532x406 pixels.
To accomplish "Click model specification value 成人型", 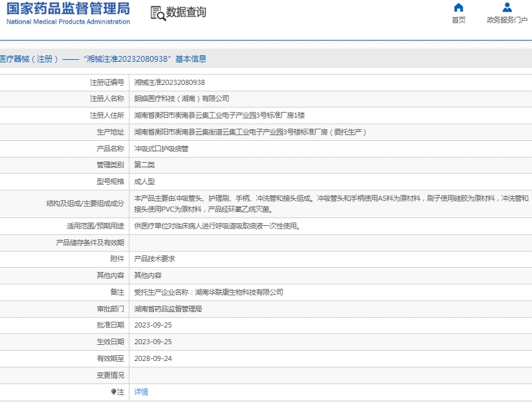I will click(144, 181).
